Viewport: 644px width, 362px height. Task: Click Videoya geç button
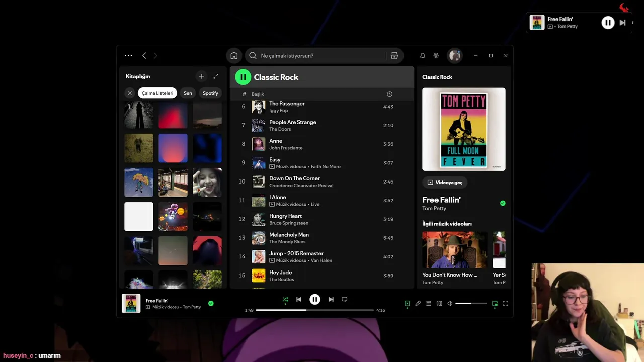[x=445, y=183]
